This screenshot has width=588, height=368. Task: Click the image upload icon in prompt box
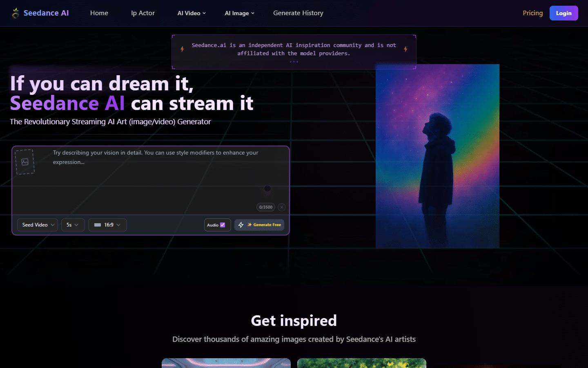24,161
